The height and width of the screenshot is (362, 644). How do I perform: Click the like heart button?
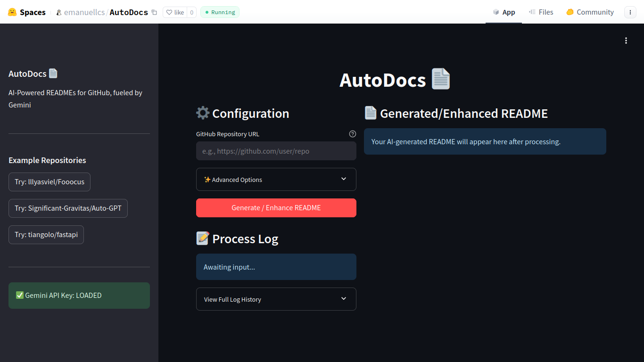[175, 12]
